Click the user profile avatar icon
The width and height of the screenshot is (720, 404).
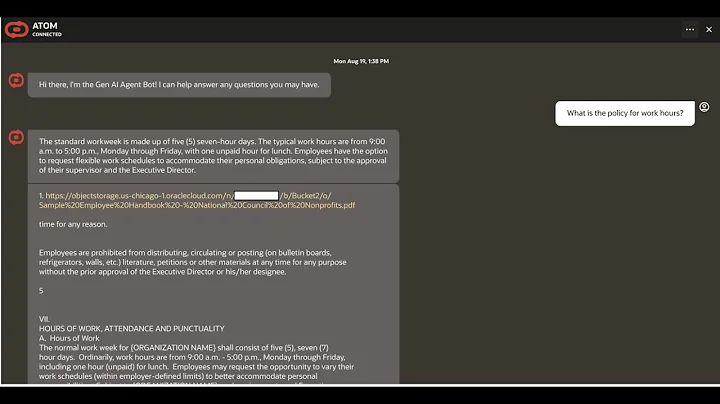click(704, 107)
